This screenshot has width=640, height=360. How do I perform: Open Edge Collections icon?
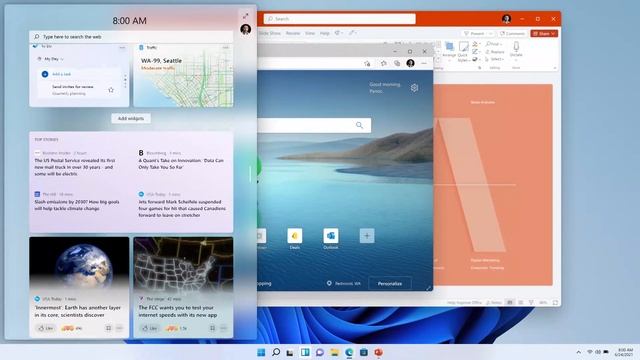pos(397,63)
